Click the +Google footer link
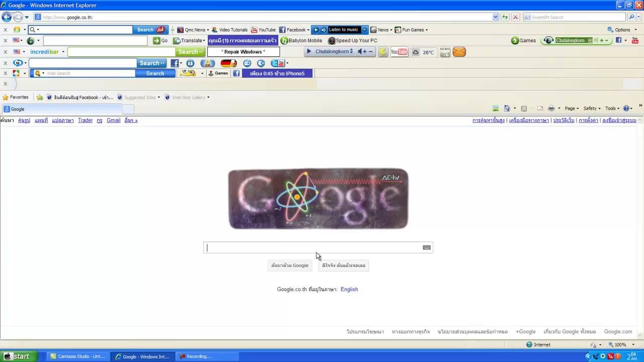The height and width of the screenshot is (362, 644). (526, 331)
